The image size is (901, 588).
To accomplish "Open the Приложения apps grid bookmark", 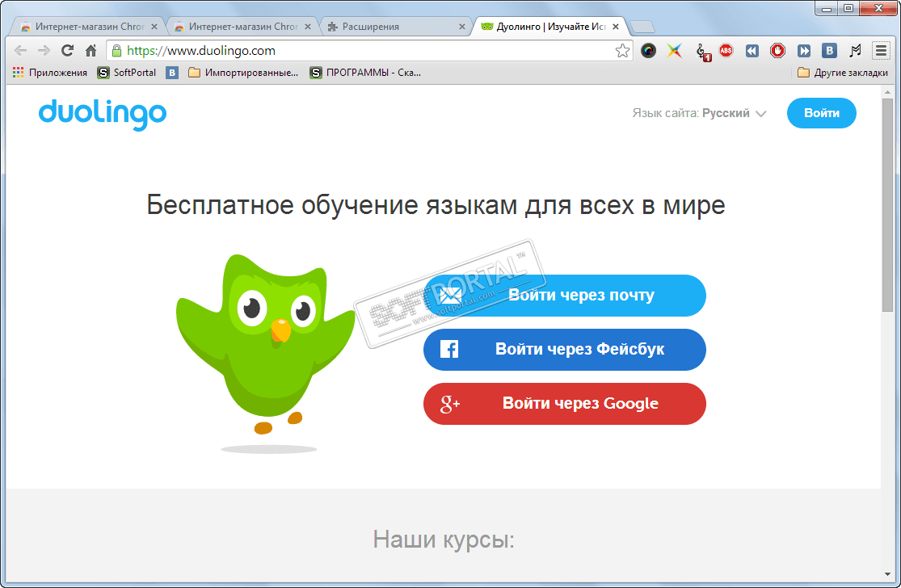I will coord(50,73).
